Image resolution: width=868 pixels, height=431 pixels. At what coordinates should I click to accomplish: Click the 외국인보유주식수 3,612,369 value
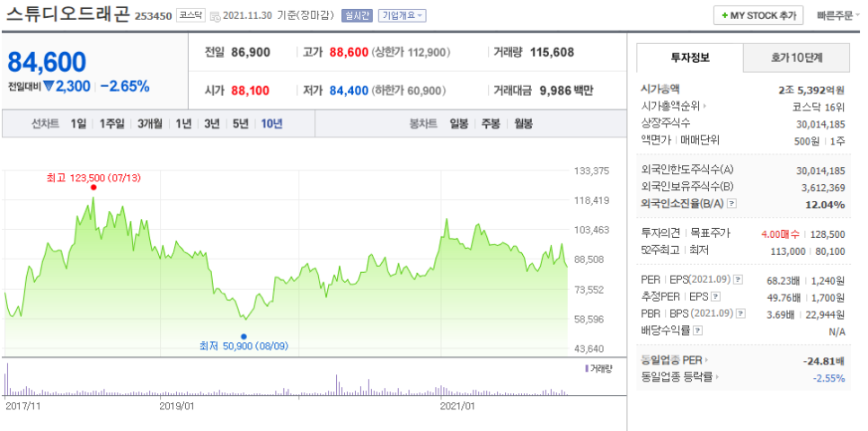coord(823,188)
